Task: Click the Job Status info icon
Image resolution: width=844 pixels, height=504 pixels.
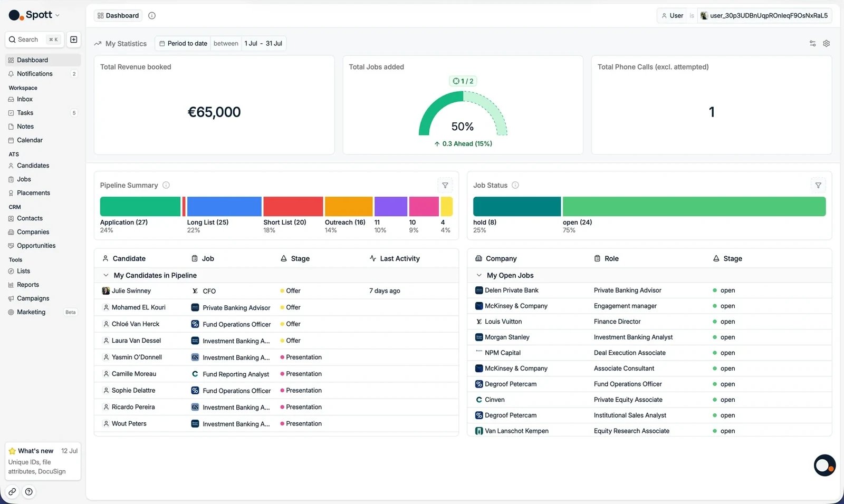Action: (515, 185)
